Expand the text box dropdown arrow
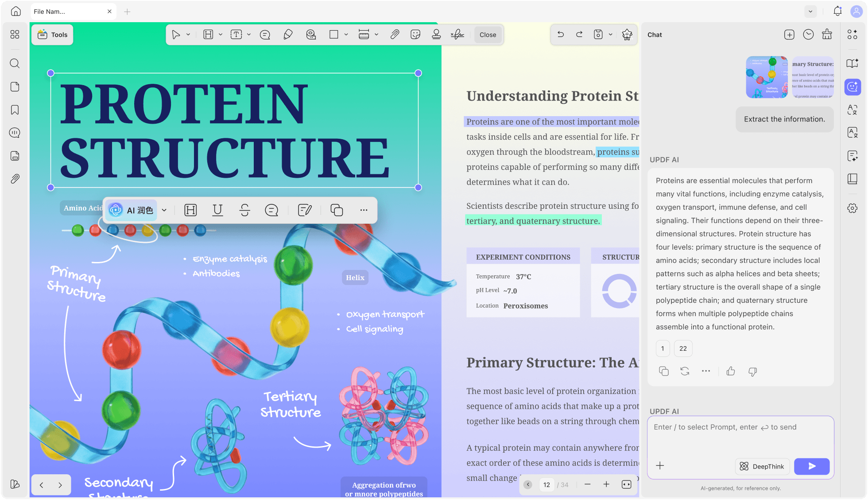The height and width of the screenshot is (500, 868). pyautogui.click(x=249, y=35)
